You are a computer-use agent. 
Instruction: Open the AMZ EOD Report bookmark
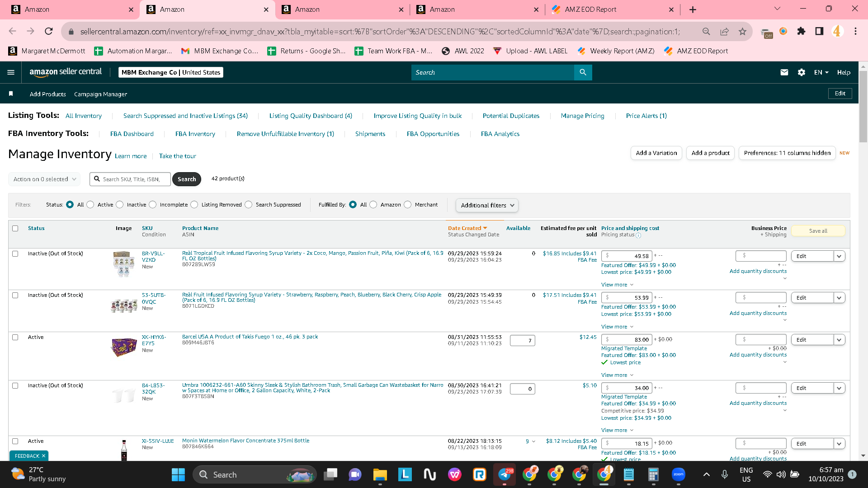[696, 51]
